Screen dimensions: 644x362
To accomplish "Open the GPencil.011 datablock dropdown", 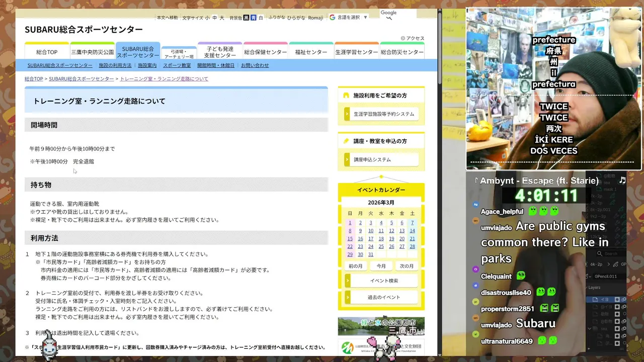I will coord(589,276).
